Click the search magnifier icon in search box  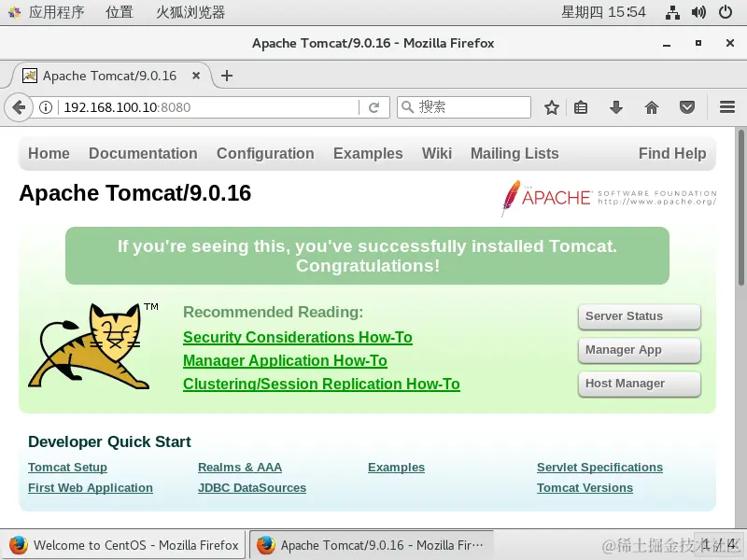(x=407, y=107)
